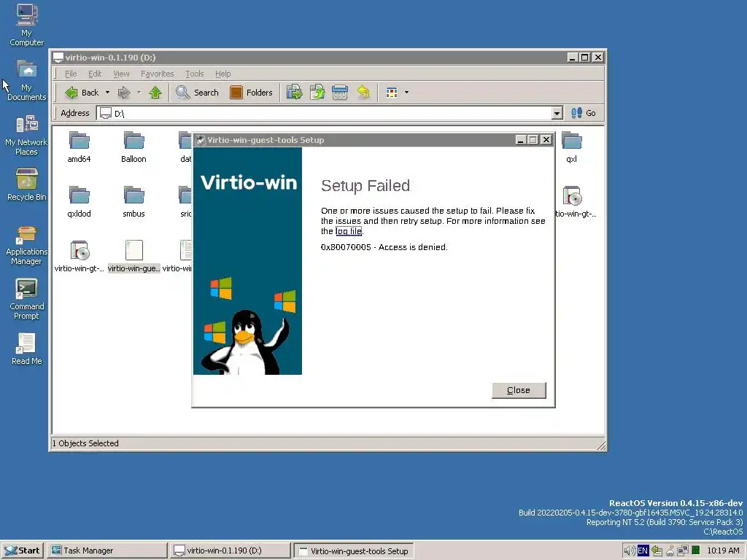The image size is (747, 560).
Task: Click the error text 0x80070005 Access is denied
Action: click(x=384, y=247)
